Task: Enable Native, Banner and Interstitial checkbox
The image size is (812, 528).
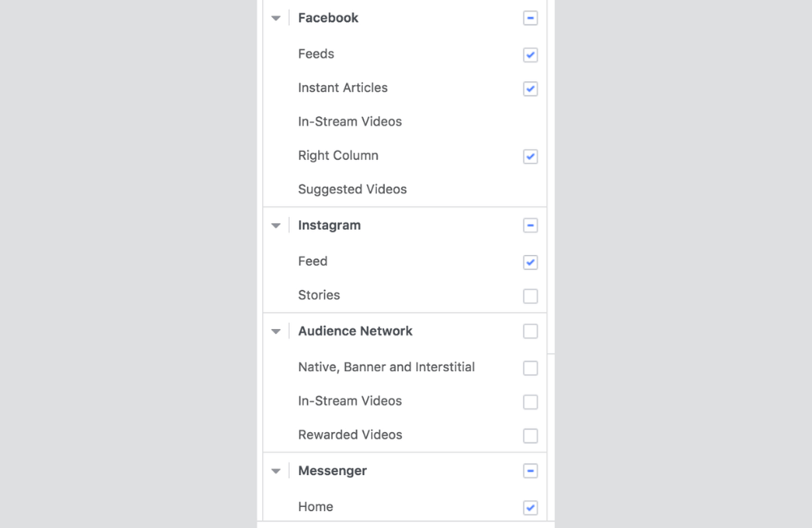Action: 530,368
